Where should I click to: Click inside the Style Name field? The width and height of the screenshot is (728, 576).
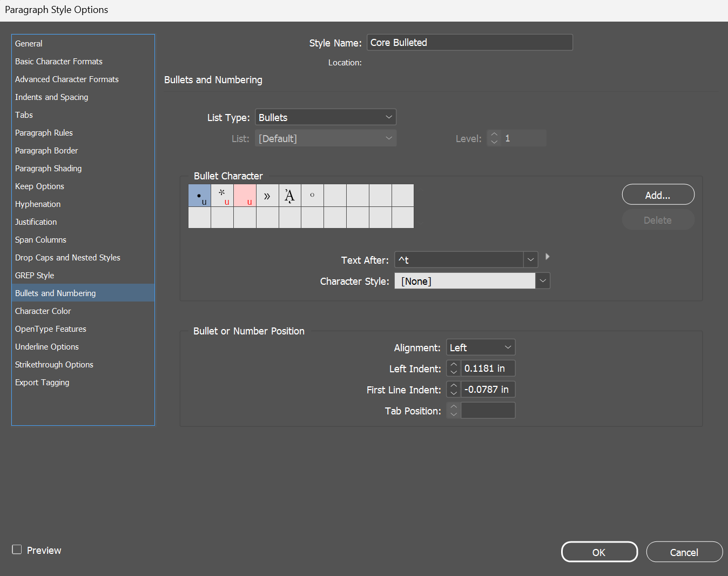tap(469, 42)
